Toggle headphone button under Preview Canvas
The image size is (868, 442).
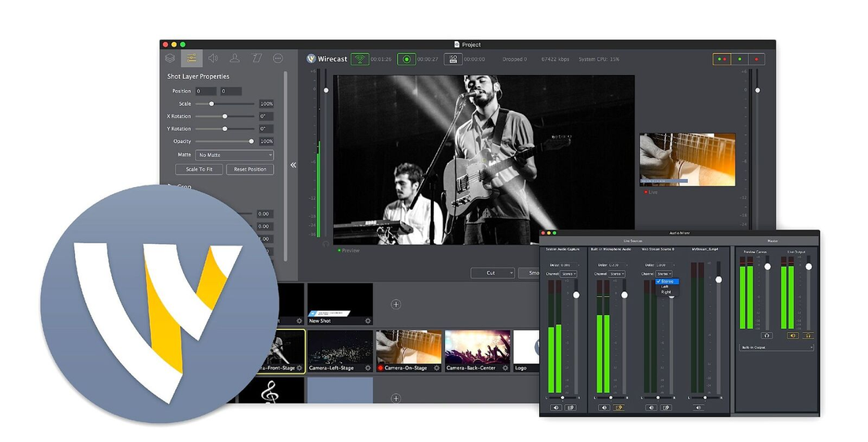[x=767, y=335]
